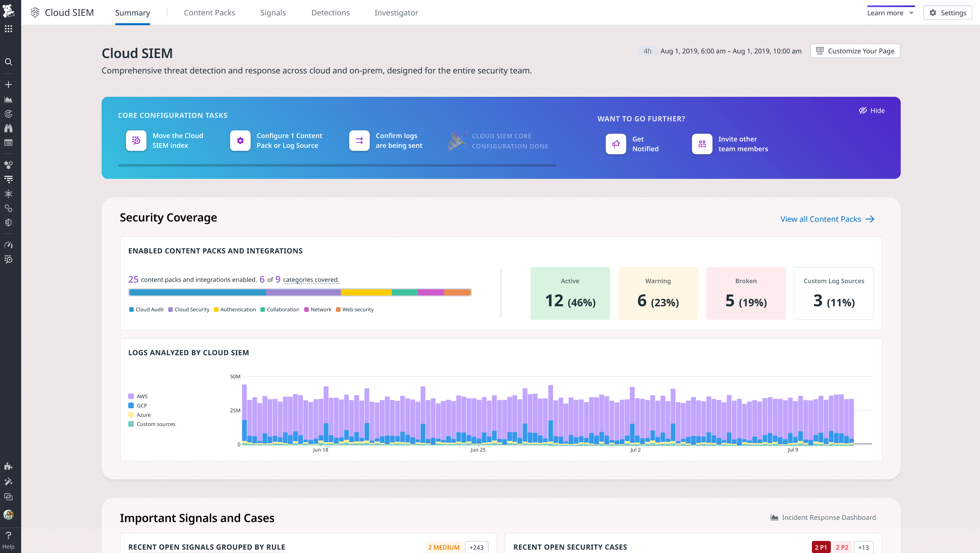Expand the +243 medium signals overflow

(476, 547)
